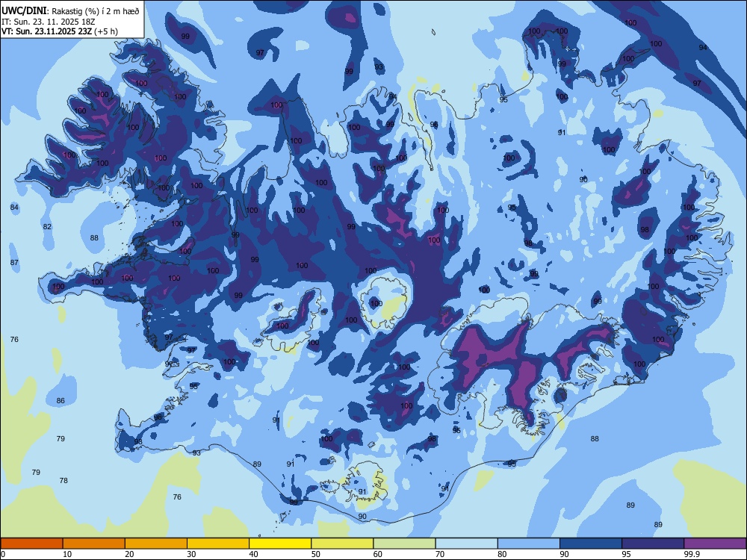Screen dimensions: 747x560
Task: Click the legend tick label '50'
Action: coord(316,554)
